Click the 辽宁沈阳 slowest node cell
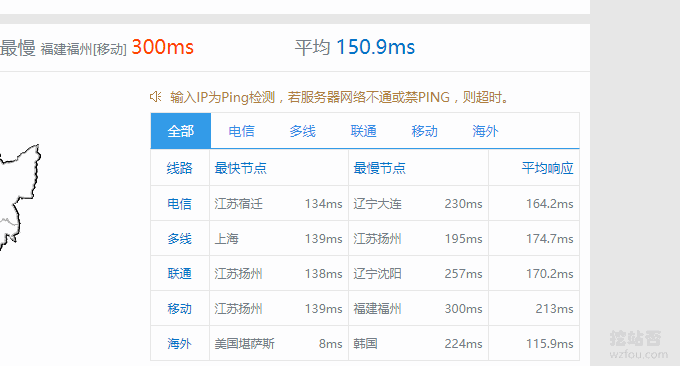This screenshot has height=366, width=680. pos(377,274)
